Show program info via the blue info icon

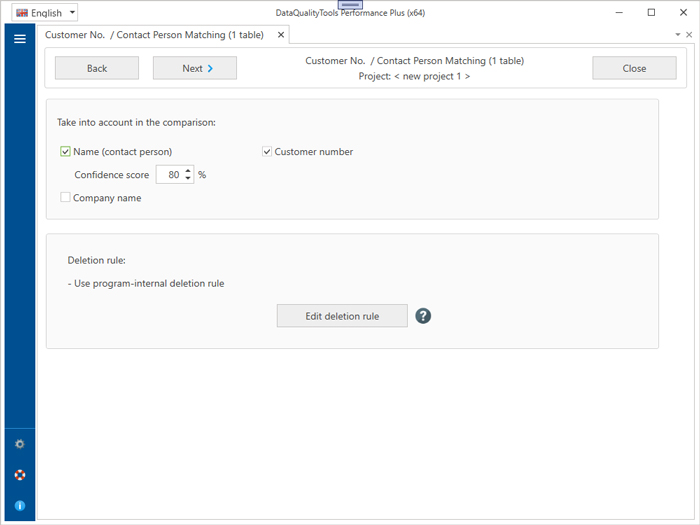point(19,506)
